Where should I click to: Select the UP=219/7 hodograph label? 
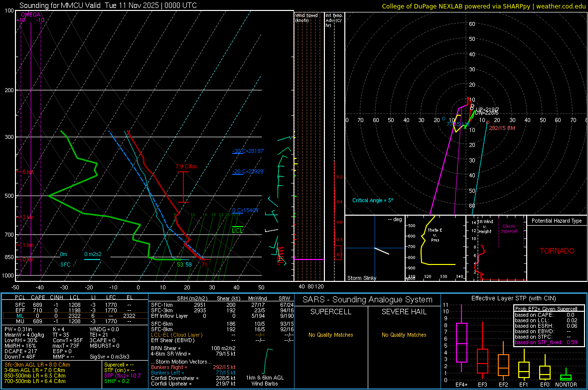coord(487,110)
